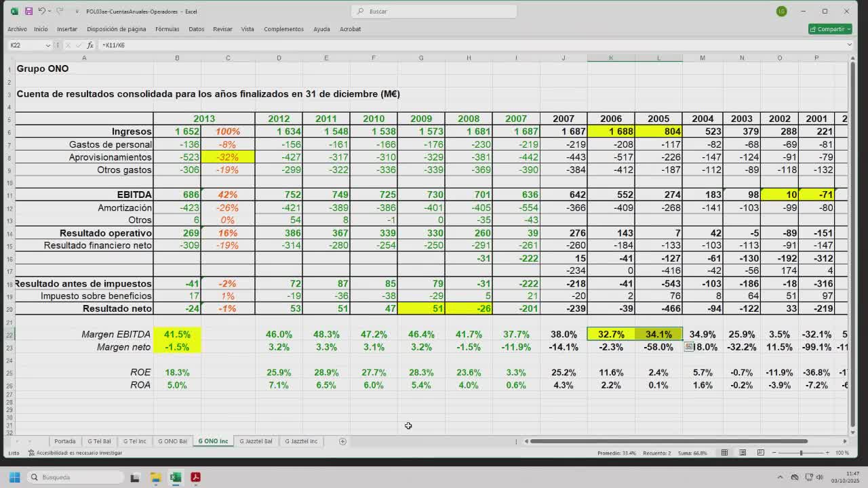Show hidden system tray icons chevron
The image size is (868, 488).
coord(780,477)
